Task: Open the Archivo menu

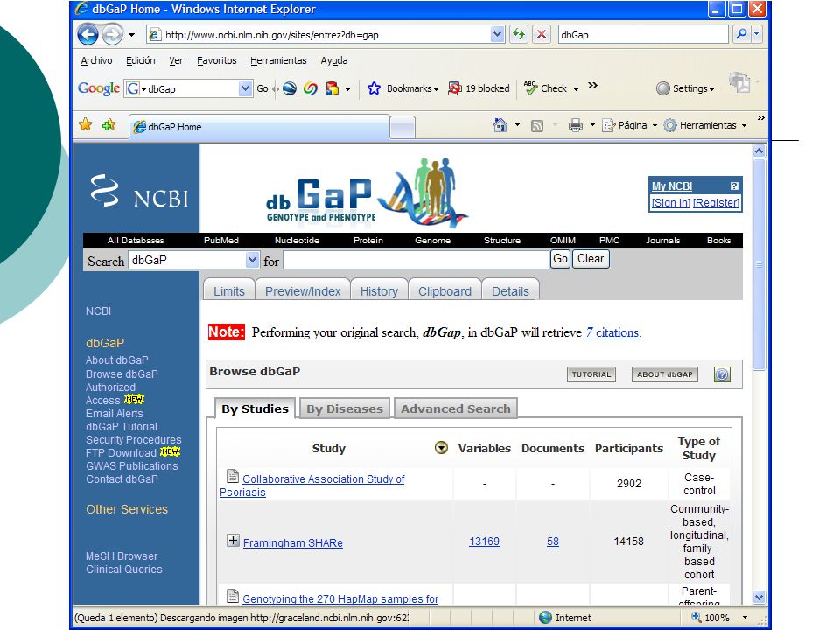Action: click(x=96, y=60)
